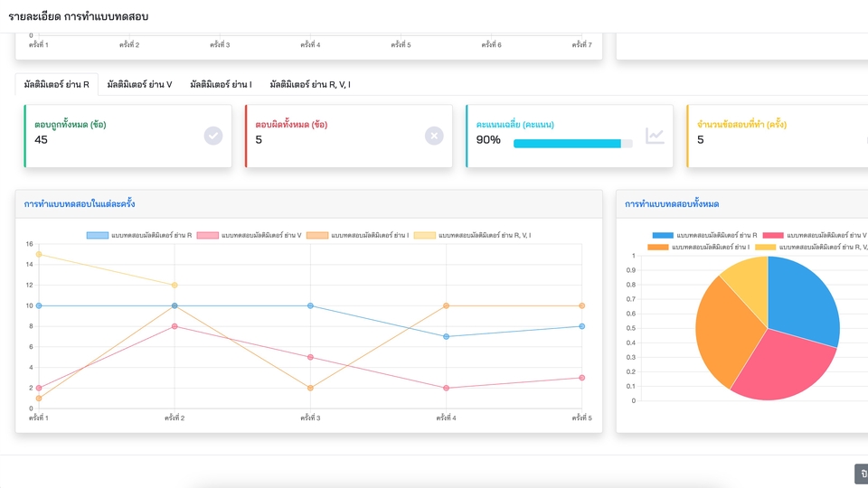Open the มัลติมิเตอร์ ย่าน R, V, I tab
868x488 pixels.
[310, 85]
